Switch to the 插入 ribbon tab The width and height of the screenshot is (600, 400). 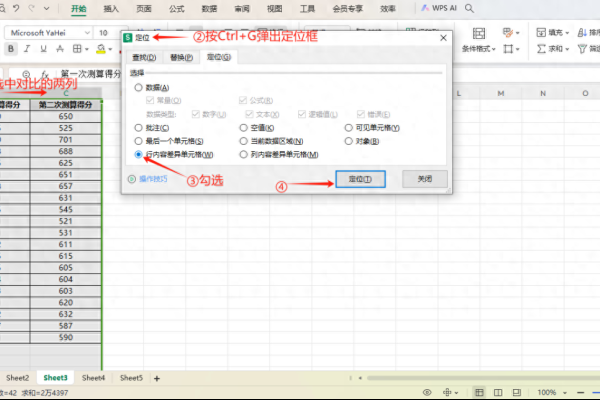(x=111, y=8)
